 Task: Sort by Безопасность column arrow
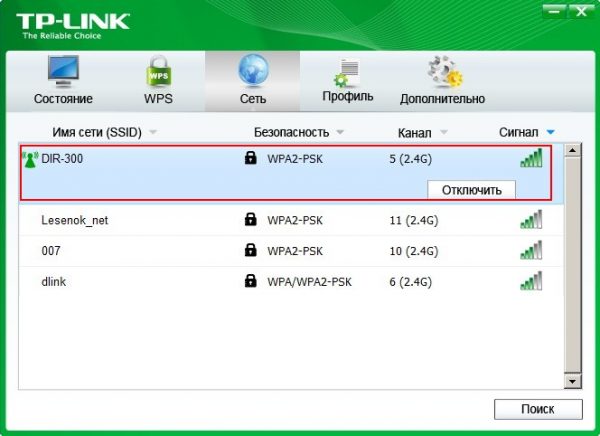click(340, 132)
